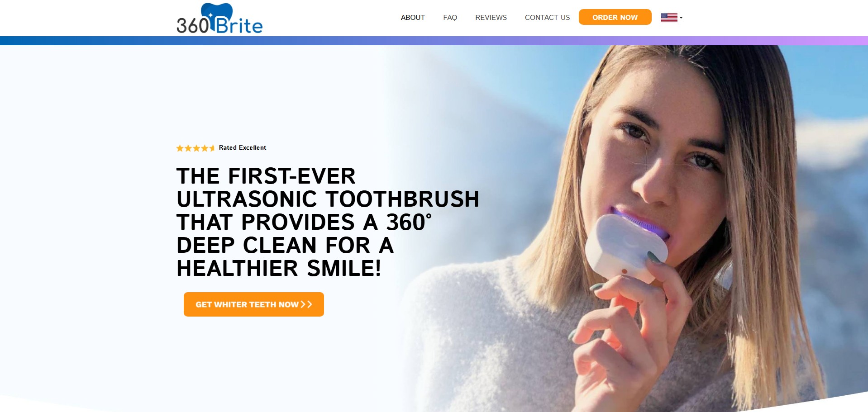Image resolution: width=868 pixels, height=412 pixels.
Task: Open the FAQ menu item
Action: [x=450, y=18]
